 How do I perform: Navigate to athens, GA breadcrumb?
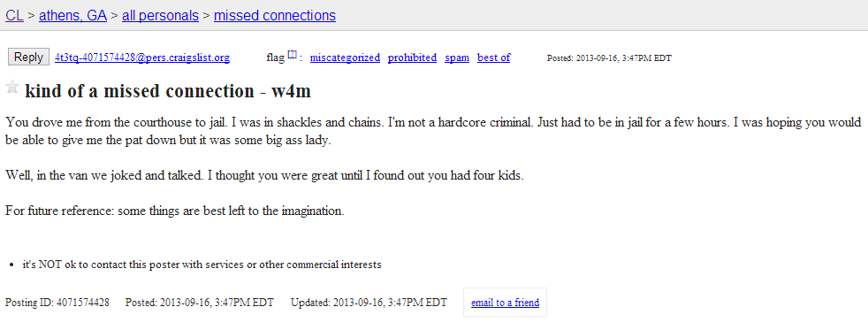pos(72,16)
